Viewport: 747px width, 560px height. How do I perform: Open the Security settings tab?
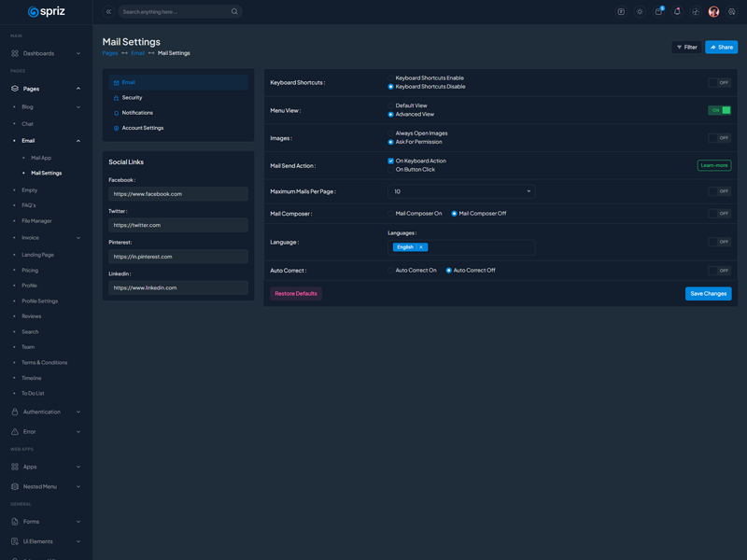tap(132, 97)
